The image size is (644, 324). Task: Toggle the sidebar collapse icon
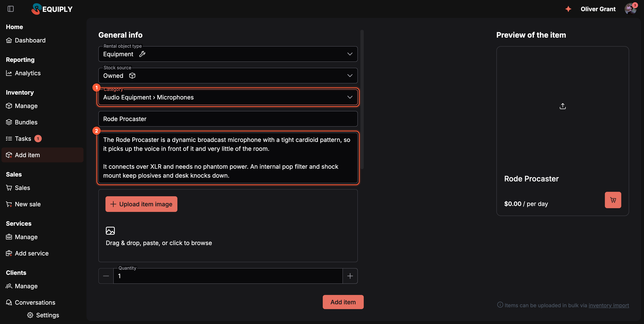click(x=10, y=9)
